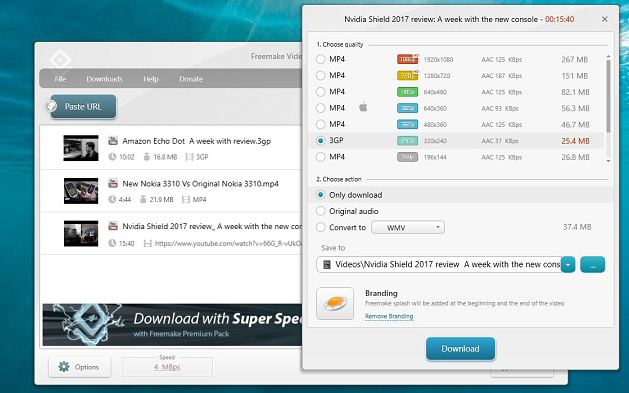The width and height of the screenshot is (629, 393).
Task: Click link icon before the YouTube URL
Action: pyautogui.click(x=148, y=243)
